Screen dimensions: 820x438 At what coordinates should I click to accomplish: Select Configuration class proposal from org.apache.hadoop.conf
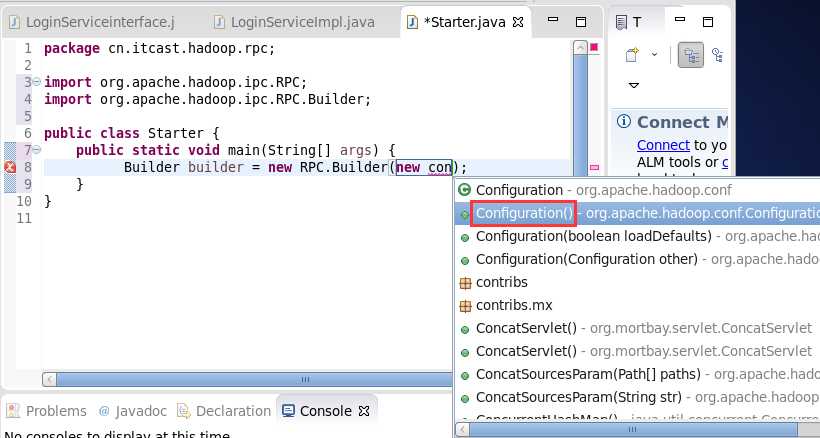(636, 190)
